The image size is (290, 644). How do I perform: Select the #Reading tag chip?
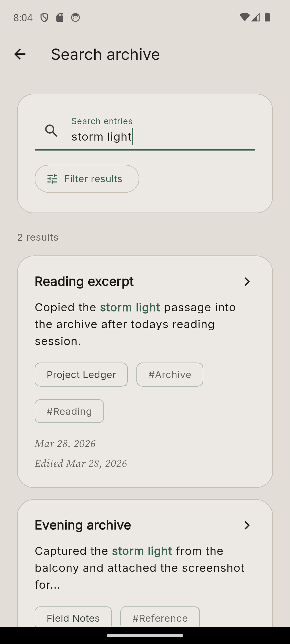click(x=69, y=411)
